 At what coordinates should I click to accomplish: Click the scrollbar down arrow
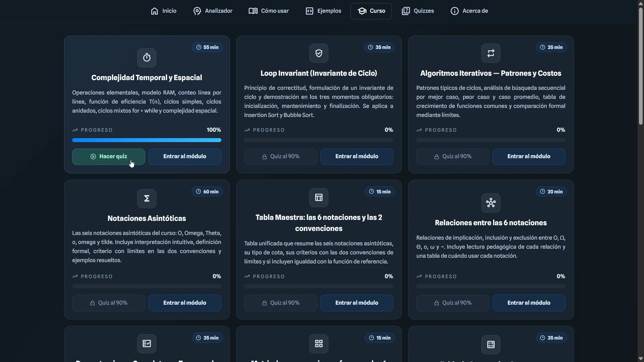coord(641,359)
